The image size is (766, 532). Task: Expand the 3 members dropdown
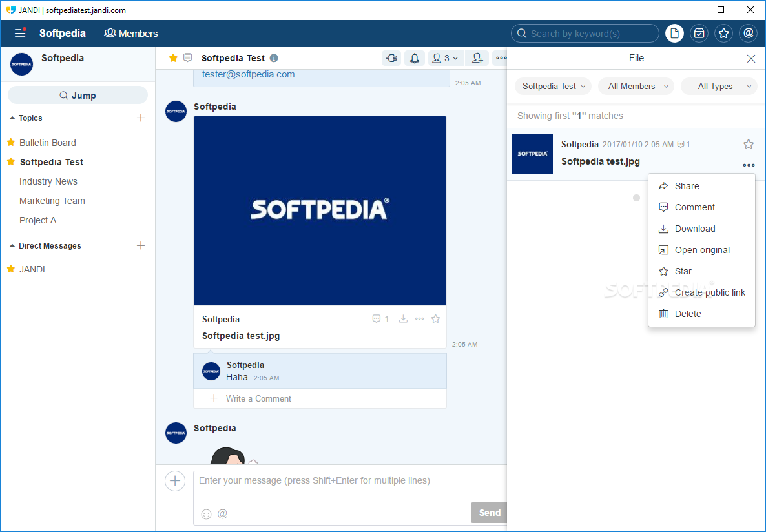pyautogui.click(x=446, y=58)
